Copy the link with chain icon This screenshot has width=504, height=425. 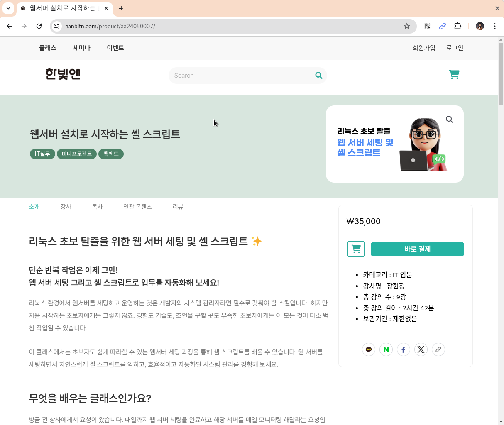438,349
